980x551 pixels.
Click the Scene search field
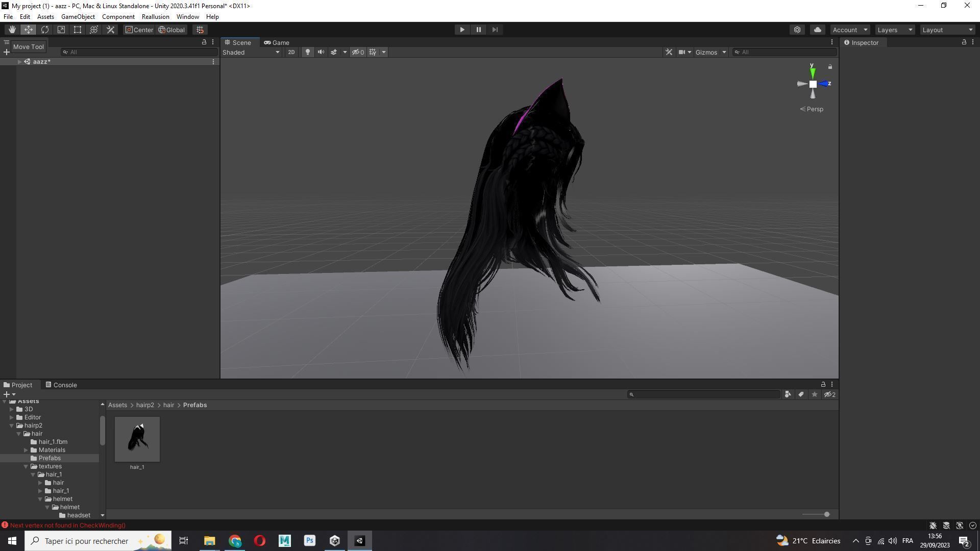(784, 52)
